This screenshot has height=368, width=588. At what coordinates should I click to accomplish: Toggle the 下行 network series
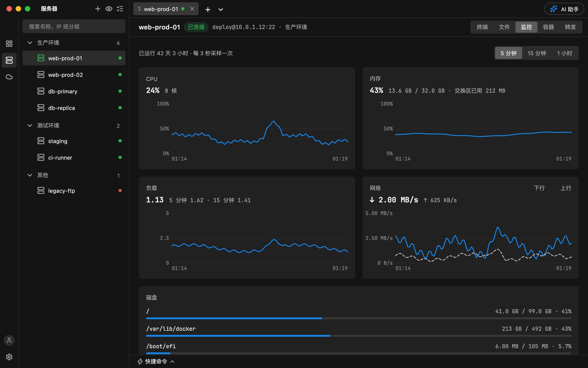(x=539, y=188)
